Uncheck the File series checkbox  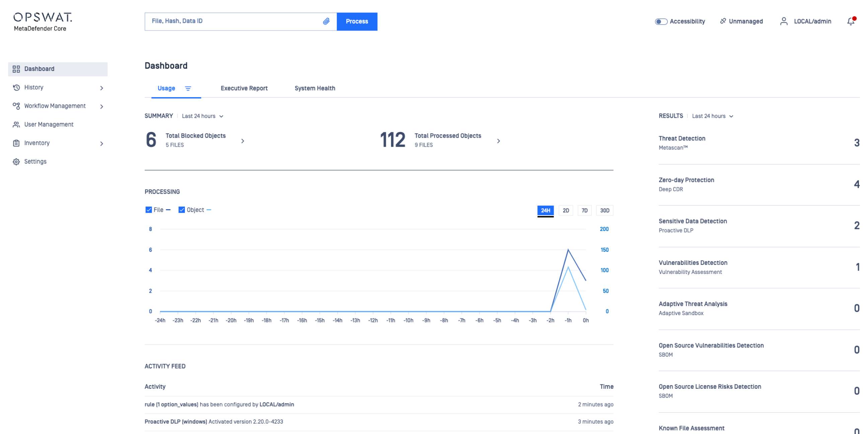[x=149, y=210]
